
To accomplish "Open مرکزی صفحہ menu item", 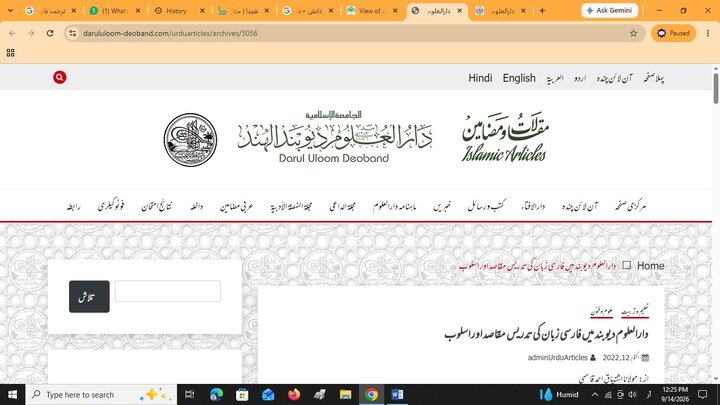I will 630,206.
